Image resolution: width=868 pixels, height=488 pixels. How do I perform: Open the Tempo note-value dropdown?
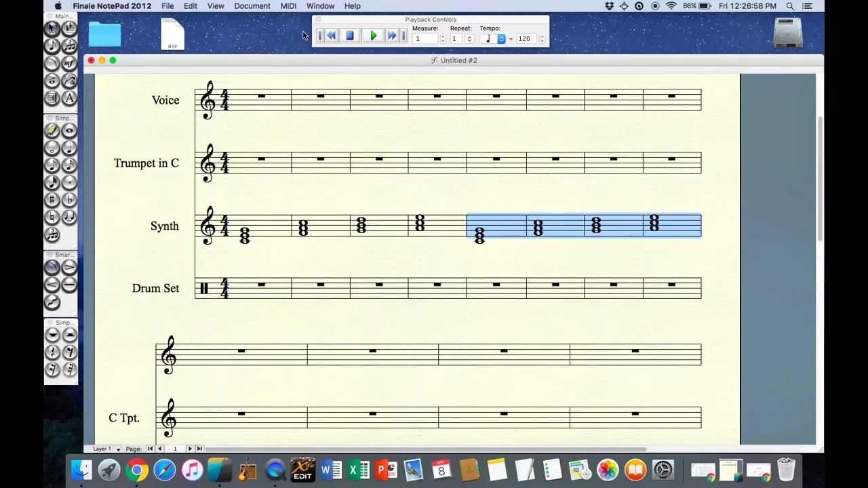(x=493, y=39)
